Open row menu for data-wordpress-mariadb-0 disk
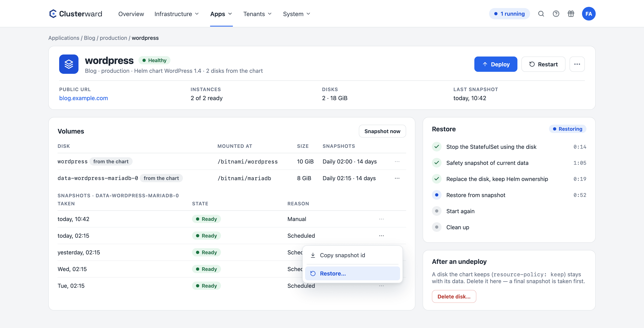 [397, 178]
